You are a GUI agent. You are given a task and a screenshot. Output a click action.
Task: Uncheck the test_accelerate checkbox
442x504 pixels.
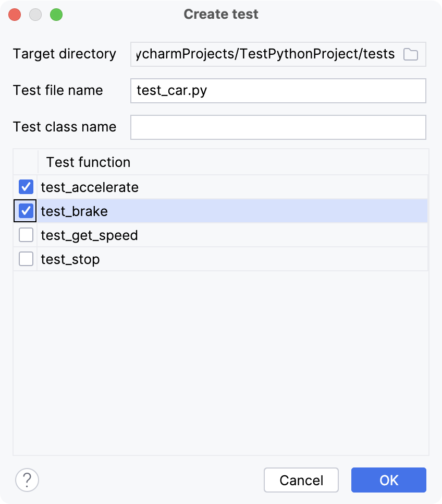click(26, 187)
